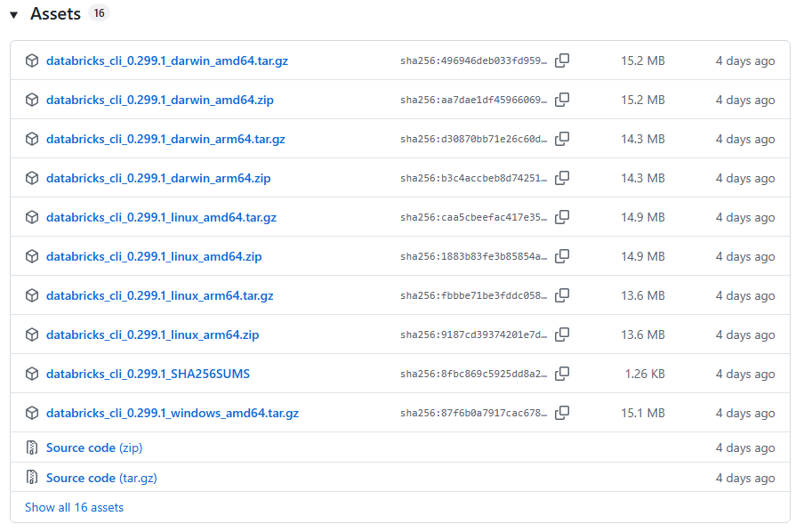Image resolution: width=796 pixels, height=532 pixels.
Task: Copy SHA256 of darwin_arm64.tar.gz
Action: [562, 139]
